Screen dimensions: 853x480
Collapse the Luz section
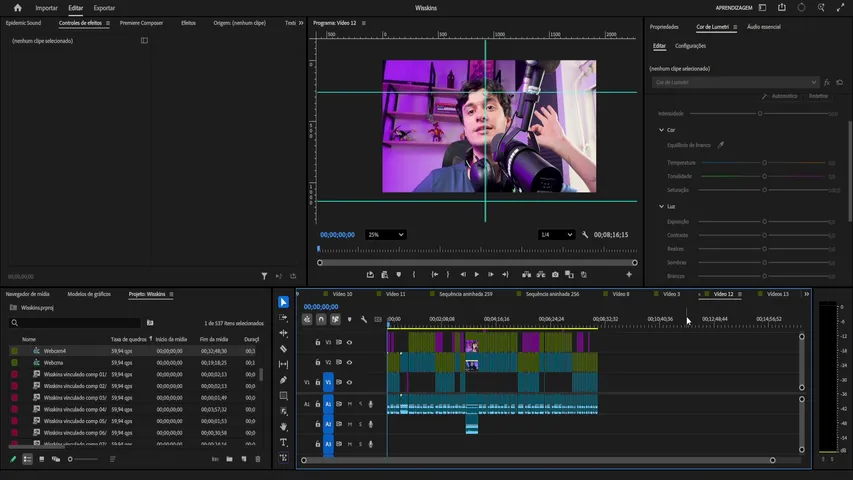[662, 206]
